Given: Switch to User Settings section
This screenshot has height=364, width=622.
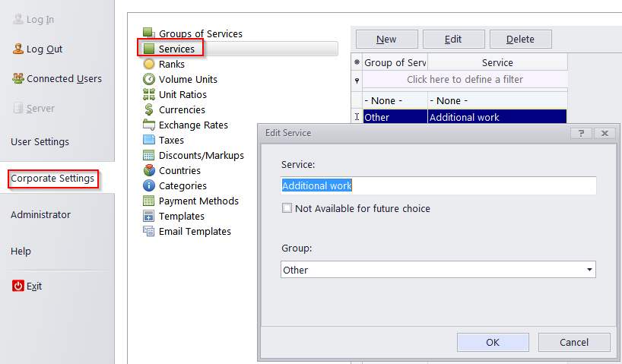Looking at the screenshot, I should click(40, 142).
